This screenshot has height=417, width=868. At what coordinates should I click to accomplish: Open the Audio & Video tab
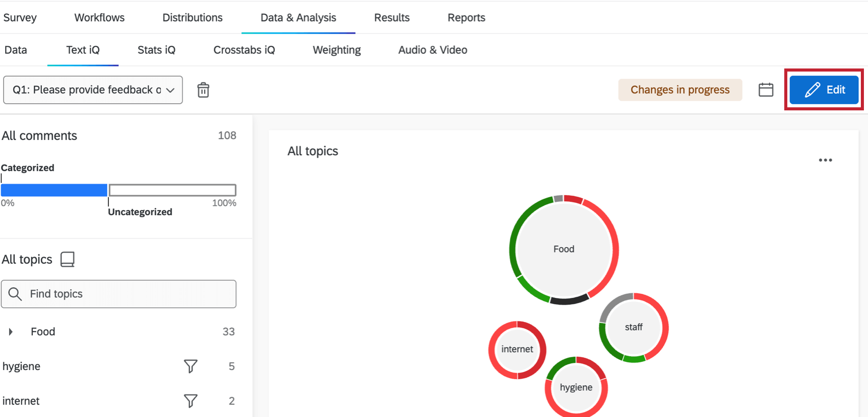coord(432,50)
